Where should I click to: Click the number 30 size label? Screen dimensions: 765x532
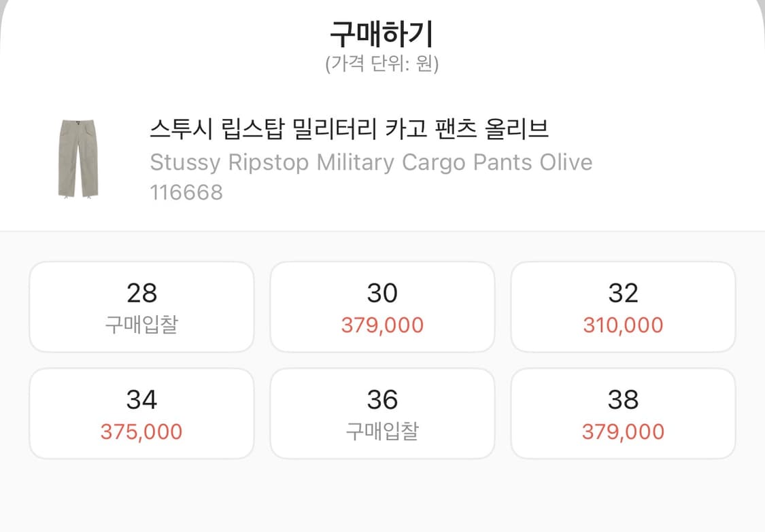coord(382,292)
